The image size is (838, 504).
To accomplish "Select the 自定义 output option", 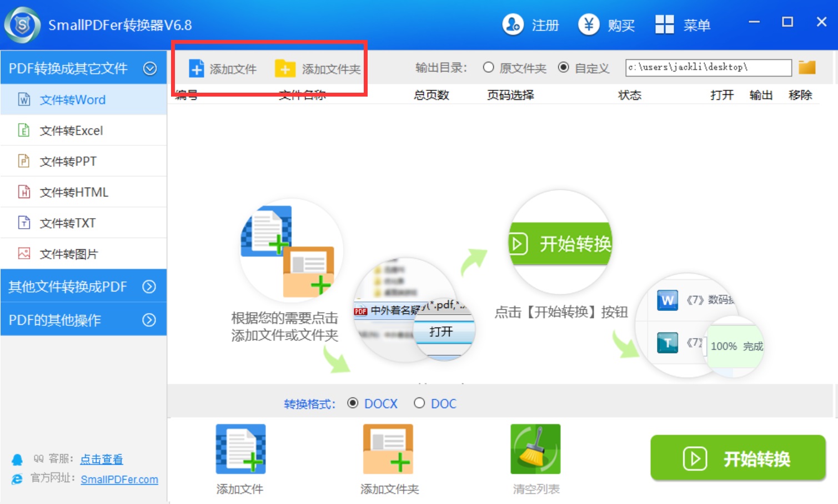I will click(583, 68).
